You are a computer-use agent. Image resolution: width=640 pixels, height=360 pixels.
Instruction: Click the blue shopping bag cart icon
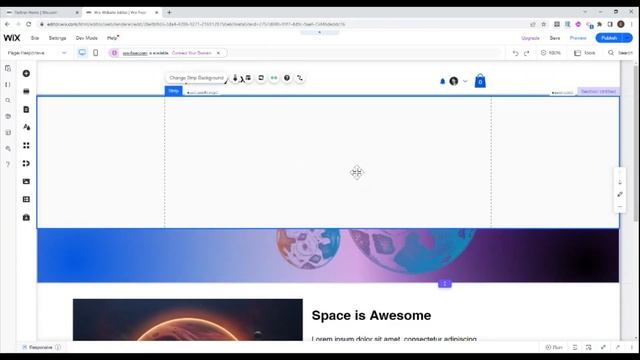coord(480,81)
